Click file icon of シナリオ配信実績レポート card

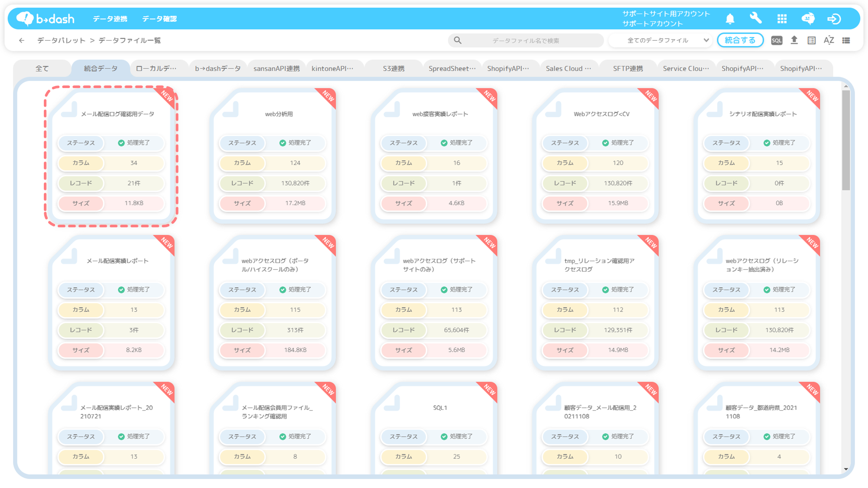715,109
